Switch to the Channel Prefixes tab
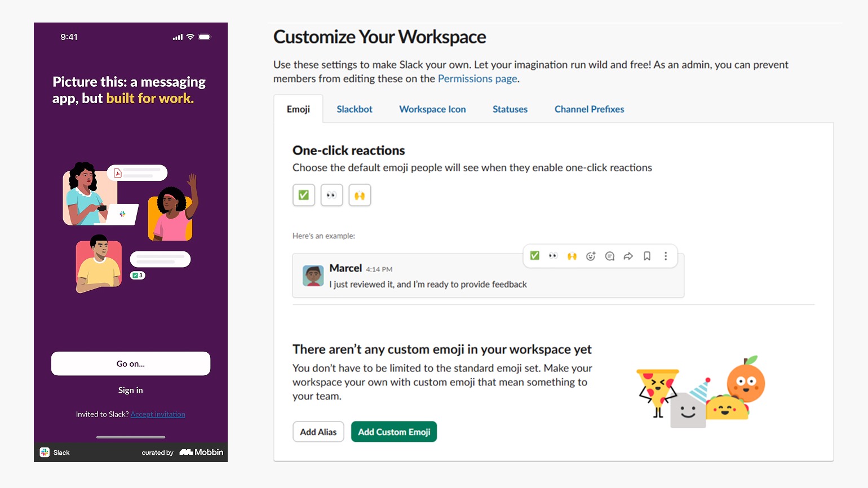This screenshot has width=868, height=488. point(589,109)
